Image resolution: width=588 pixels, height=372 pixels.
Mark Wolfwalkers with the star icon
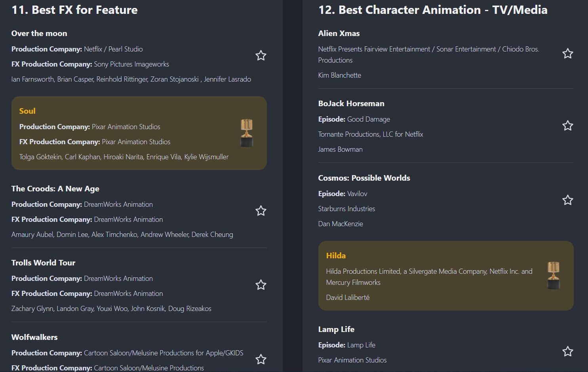point(261,359)
